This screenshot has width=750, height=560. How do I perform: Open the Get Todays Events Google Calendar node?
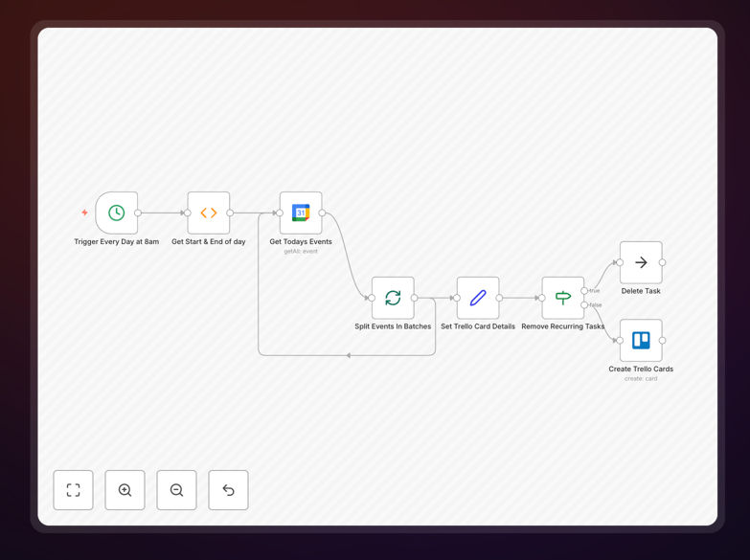click(301, 213)
